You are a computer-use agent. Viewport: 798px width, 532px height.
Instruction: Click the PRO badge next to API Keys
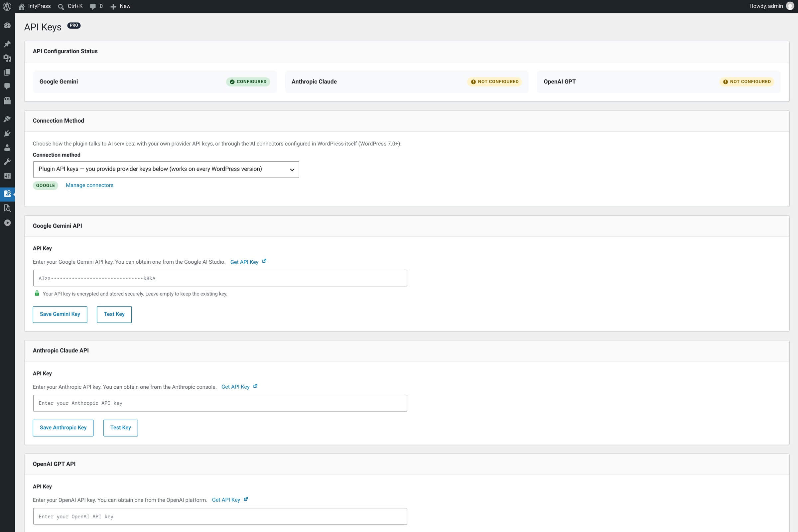tap(73, 26)
